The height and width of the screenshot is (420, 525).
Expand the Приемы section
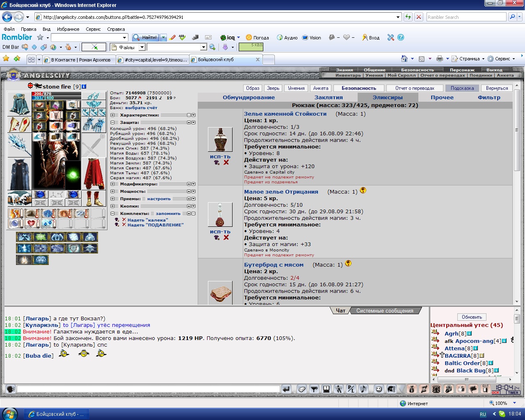[x=112, y=199]
